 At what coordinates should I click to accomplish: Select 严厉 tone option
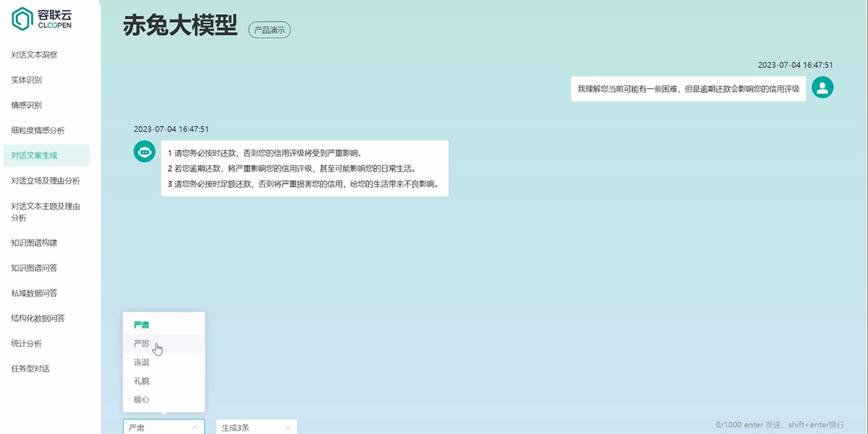141,344
